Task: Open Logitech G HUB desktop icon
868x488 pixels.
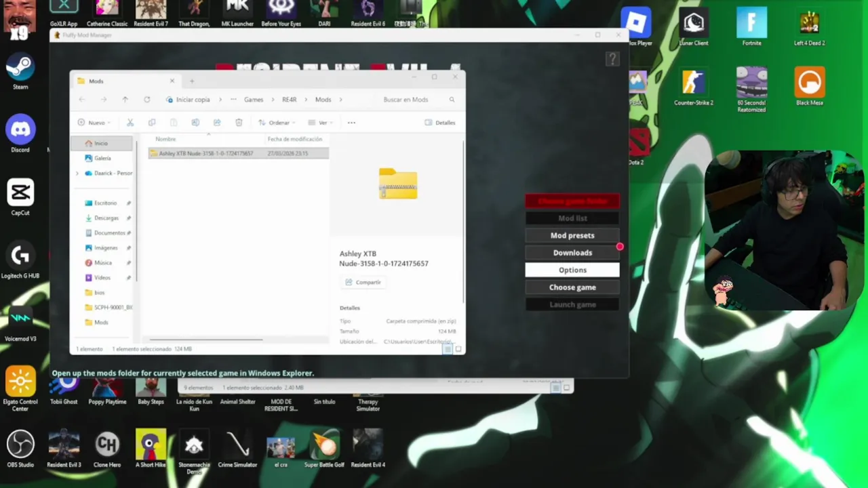Action: click(x=20, y=261)
